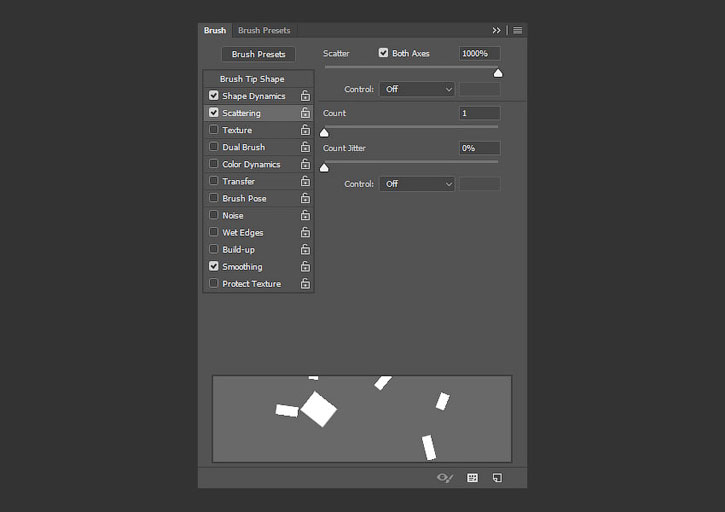Turn on the Color Dynamics checkbox
This screenshot has width=725, height=512.
point(214,164)
